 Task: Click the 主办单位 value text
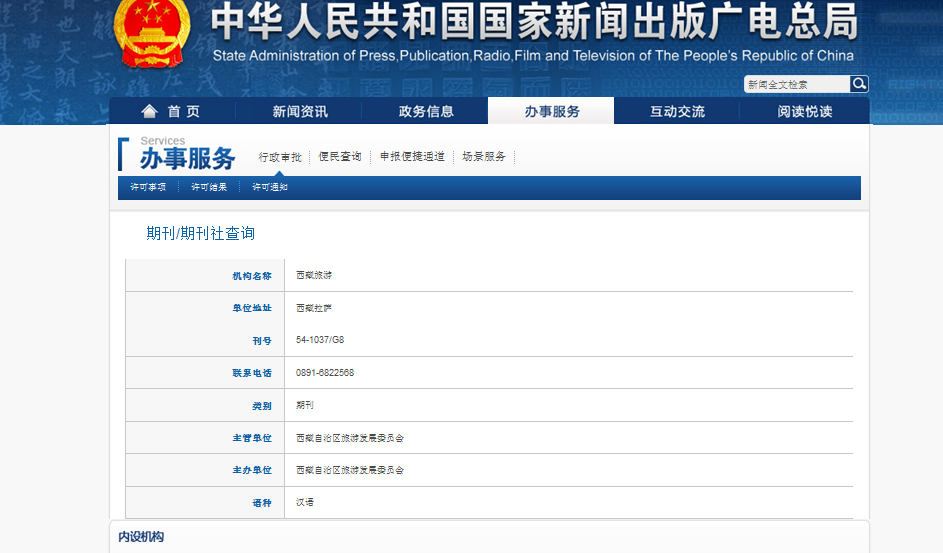click(x=349, y=470)
